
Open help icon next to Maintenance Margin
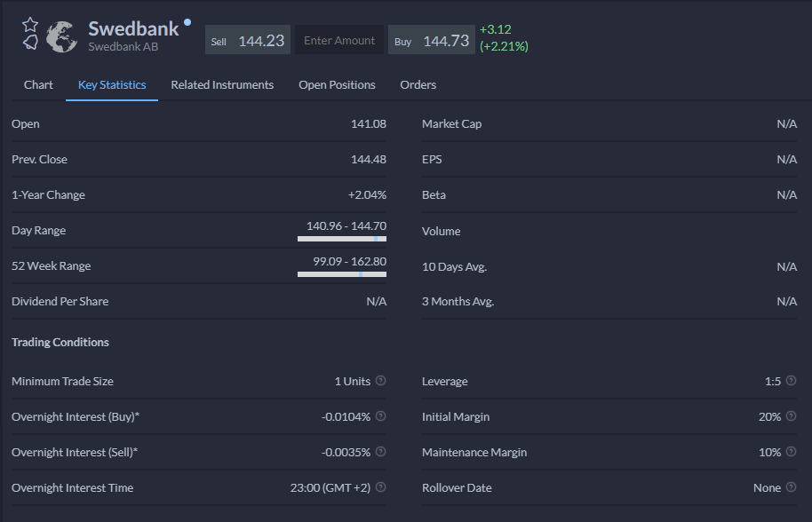pyautogui.click(x=792, y=452)
